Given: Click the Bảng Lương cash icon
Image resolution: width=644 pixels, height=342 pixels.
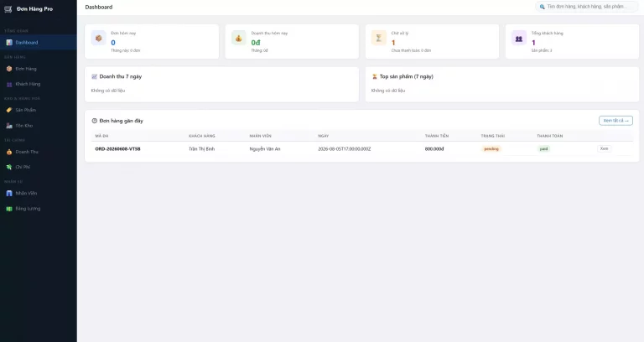Looking at the screenshot, I should (x=9, y=209).
